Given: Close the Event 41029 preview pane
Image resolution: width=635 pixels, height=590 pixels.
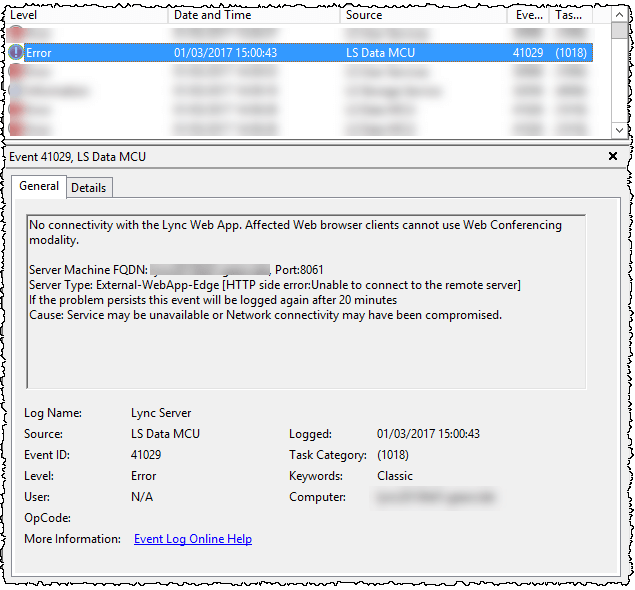Looking at the screenshot, I should [x=613, y=156].
